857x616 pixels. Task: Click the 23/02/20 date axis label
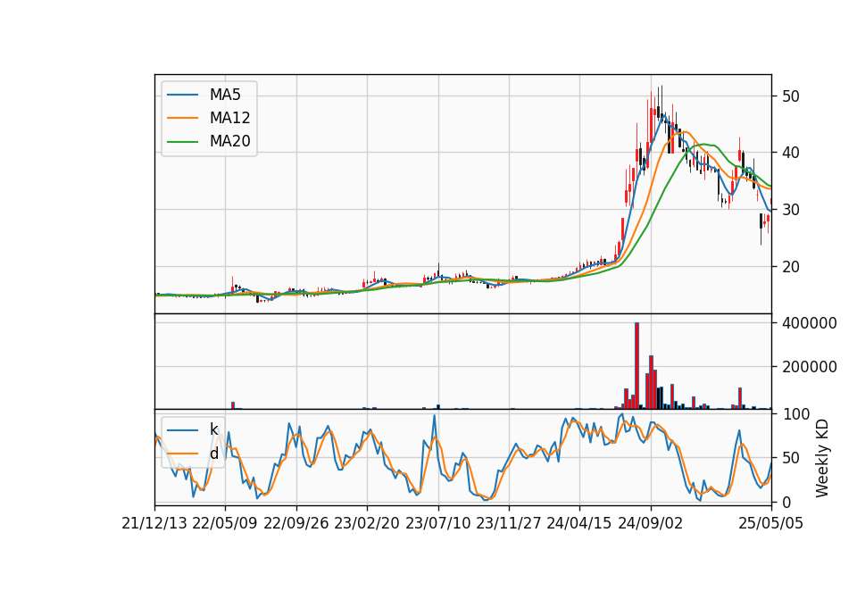367,524
